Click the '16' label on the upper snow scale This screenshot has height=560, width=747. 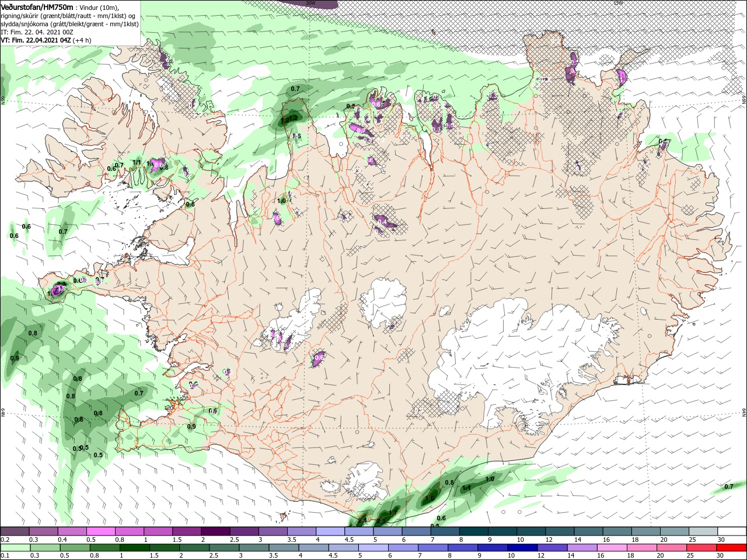[606, 540]
